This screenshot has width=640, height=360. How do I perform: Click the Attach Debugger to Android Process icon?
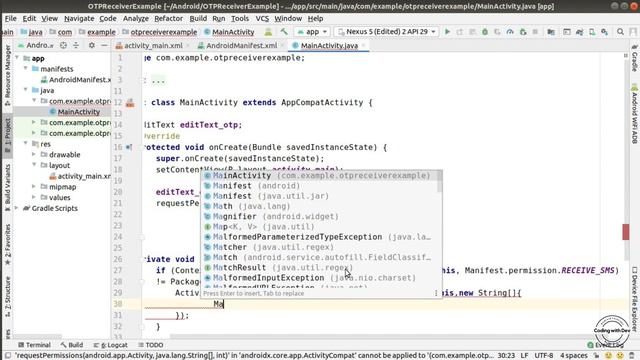(522, 31)
